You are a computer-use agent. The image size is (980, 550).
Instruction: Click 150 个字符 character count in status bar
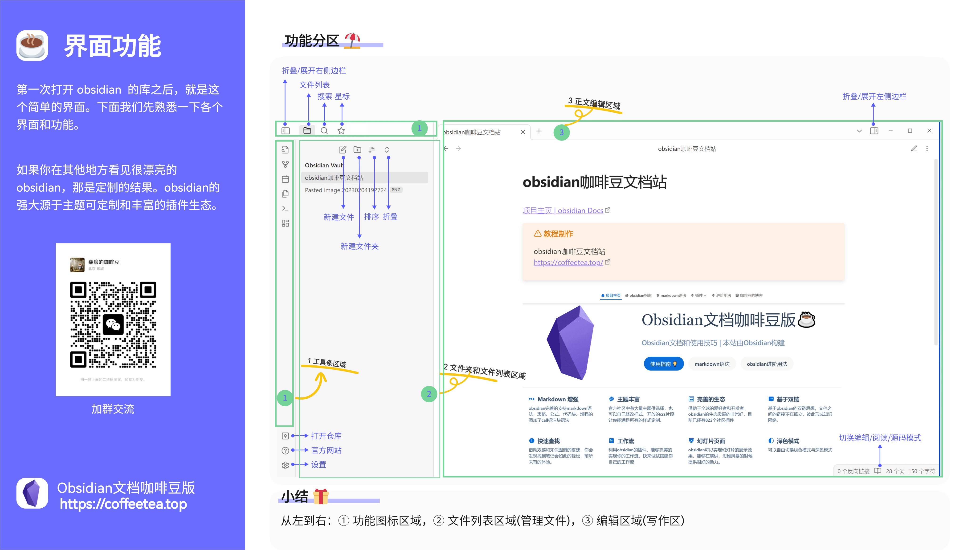pyautogui.click(x=921, y=471)
